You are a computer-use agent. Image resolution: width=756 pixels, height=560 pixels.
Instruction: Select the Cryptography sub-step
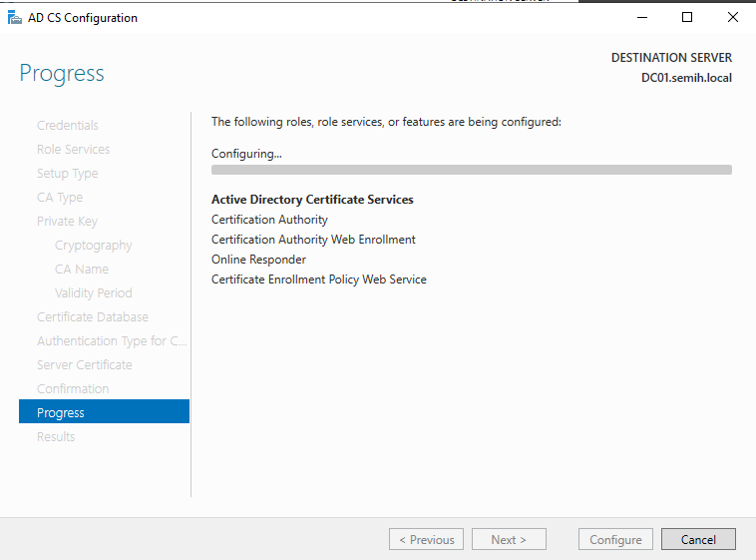click(x=94, y=246)
